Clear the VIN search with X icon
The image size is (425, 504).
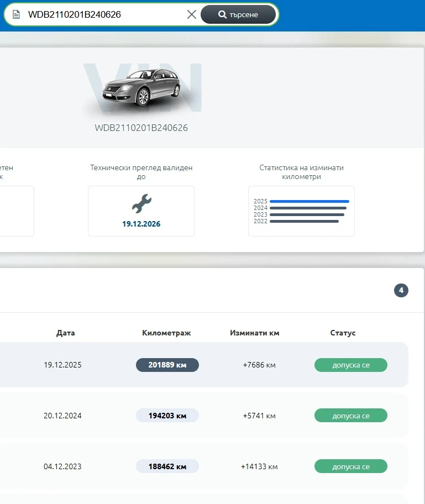[x=192, y=14]
